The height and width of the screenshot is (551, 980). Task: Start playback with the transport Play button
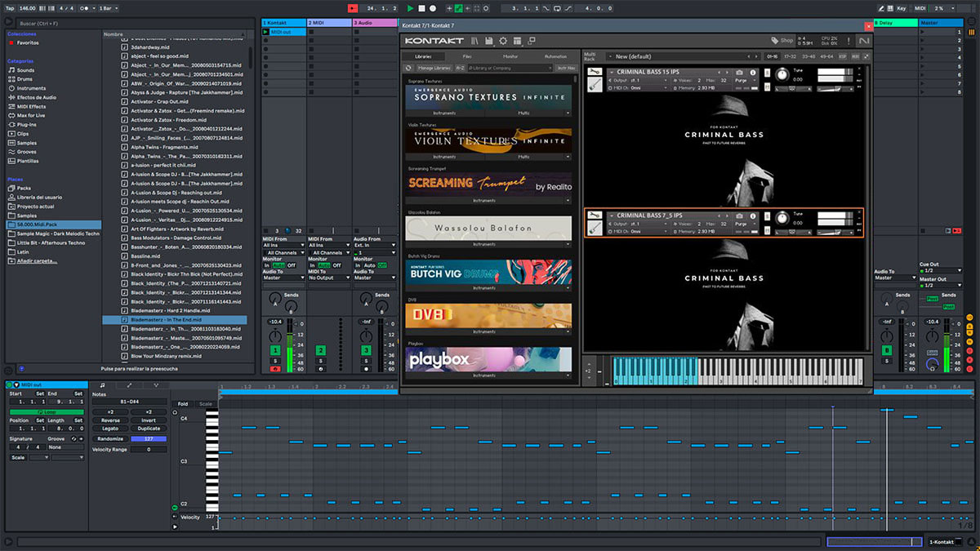[410, 8]
